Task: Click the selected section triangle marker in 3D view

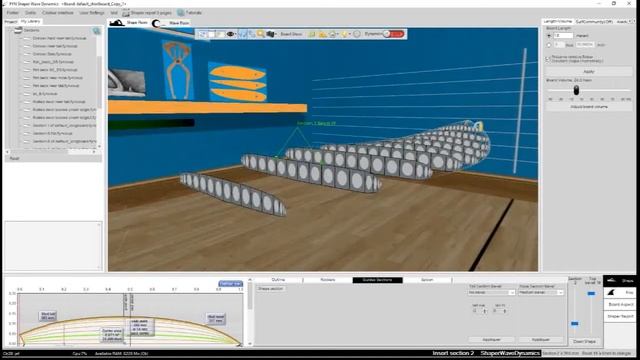Action: [x=297, y=142]
